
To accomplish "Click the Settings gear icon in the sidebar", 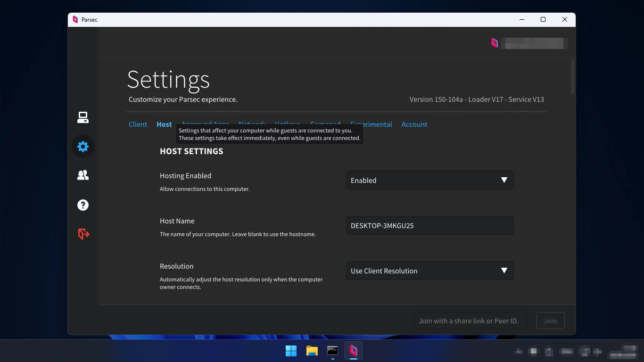I will [83, 147].
